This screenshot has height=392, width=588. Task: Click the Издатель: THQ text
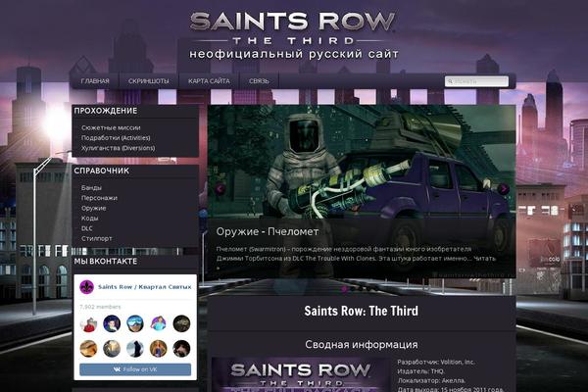pos(420,371)
